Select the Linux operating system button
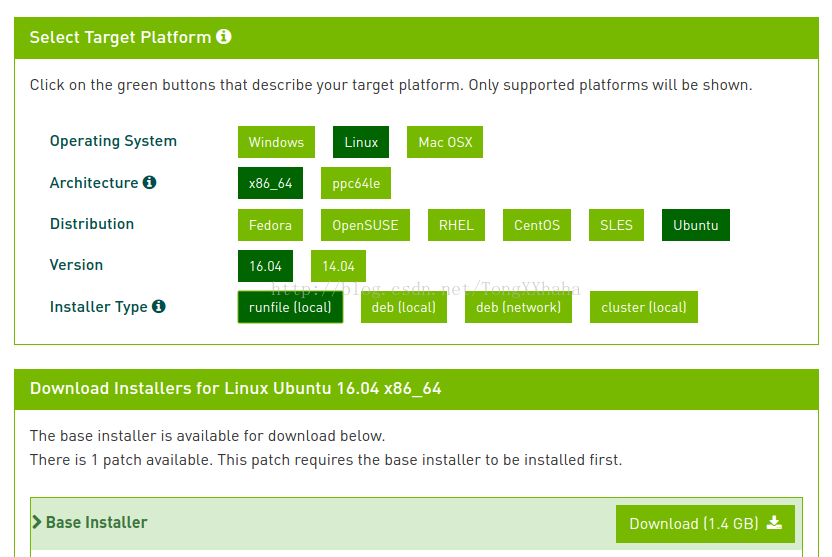 pyautogui.click(x=361, y=142)
